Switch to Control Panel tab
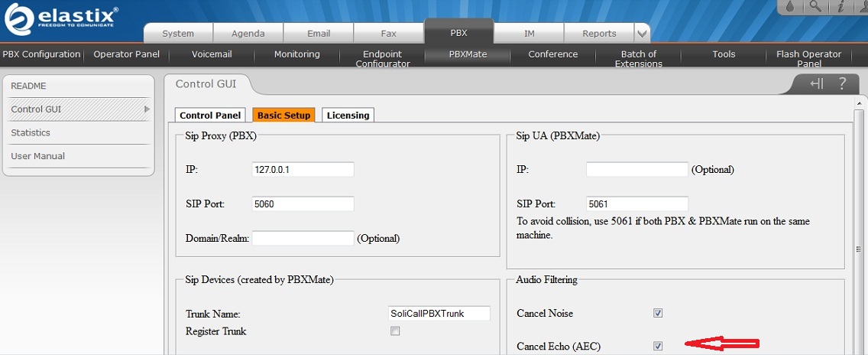 [210, 115]
